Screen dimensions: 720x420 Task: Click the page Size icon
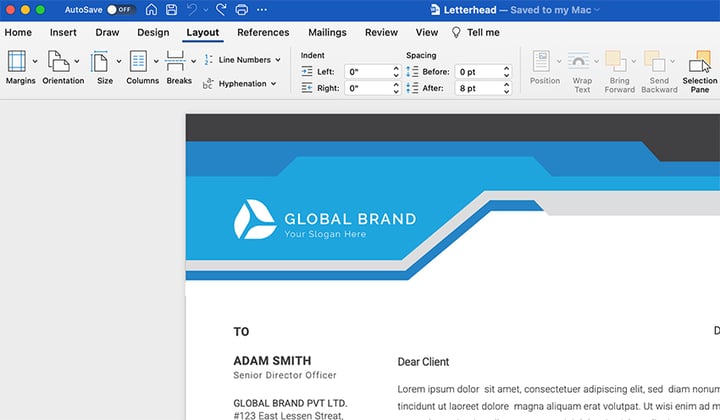tap(99, 62)
